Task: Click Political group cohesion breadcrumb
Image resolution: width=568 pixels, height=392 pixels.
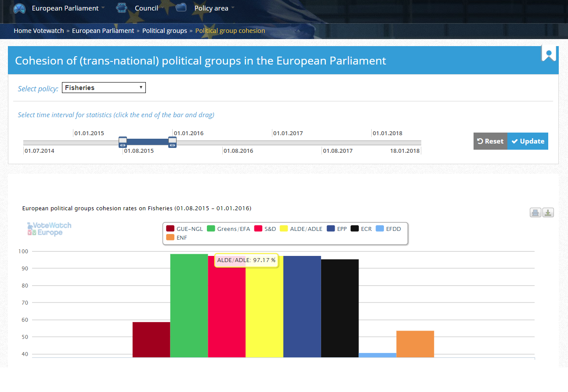Action: (x=230, y=31)
